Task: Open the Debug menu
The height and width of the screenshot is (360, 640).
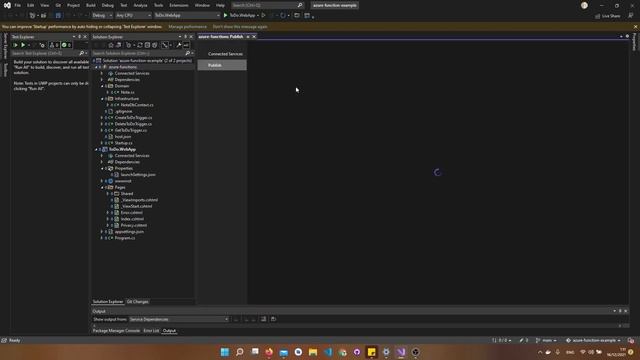Action: (x=108, y=5)
